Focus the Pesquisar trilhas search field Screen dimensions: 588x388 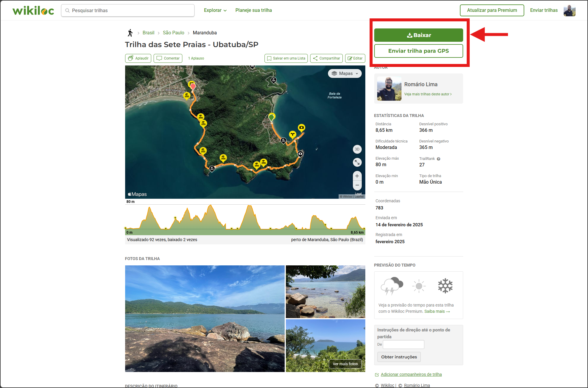click(128, 11)
